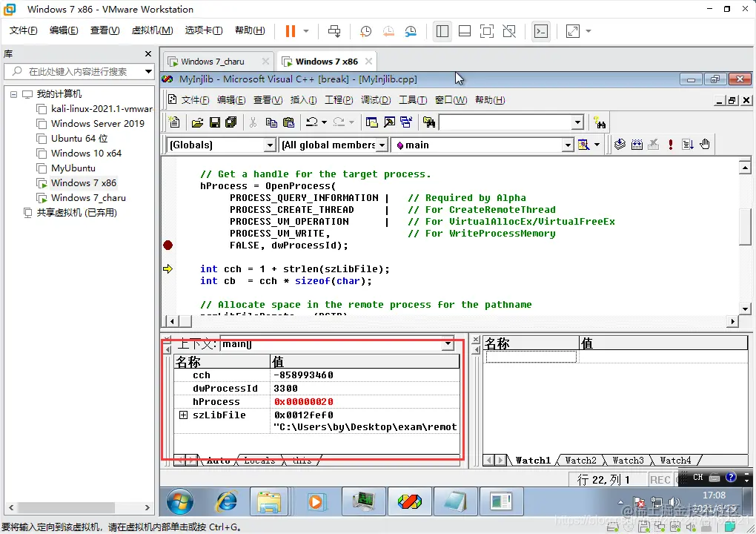Switch to the Watch2 tab
Viewport: 756px width, 534px height.
pyautogui.click(x=580, y=460)
